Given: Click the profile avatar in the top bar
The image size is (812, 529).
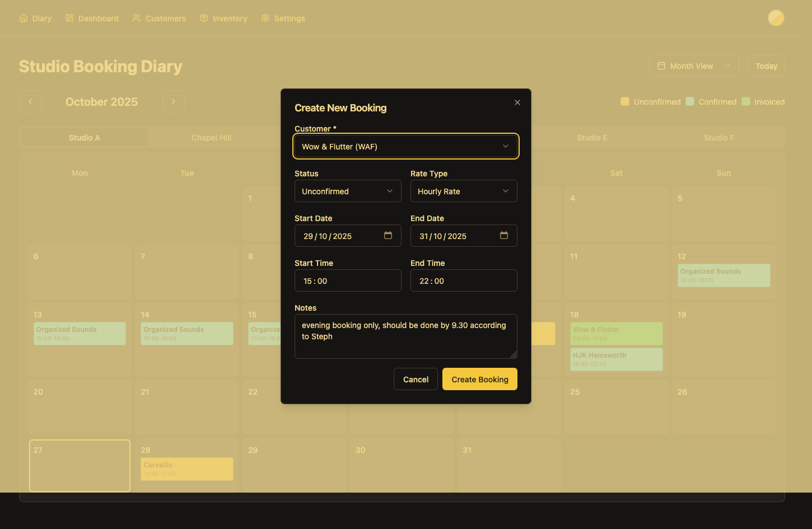Looking at the screenshot, I should coord(776,17).
